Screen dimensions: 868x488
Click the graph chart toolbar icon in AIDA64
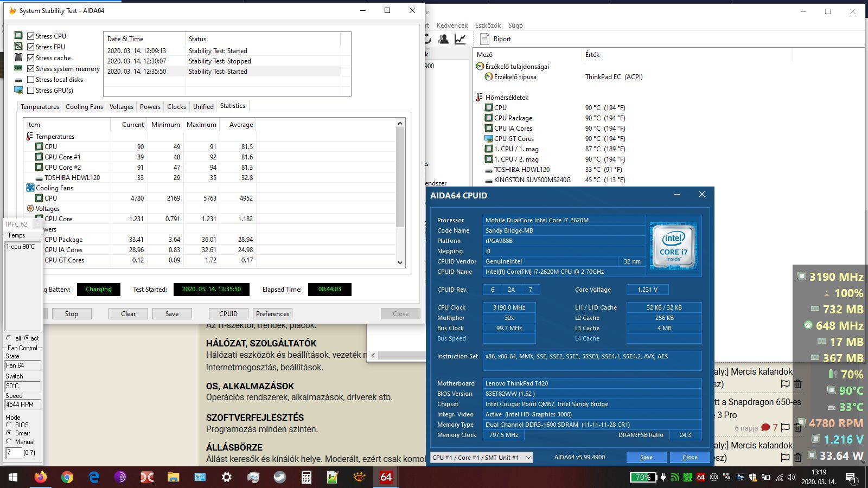click(460, 39)
